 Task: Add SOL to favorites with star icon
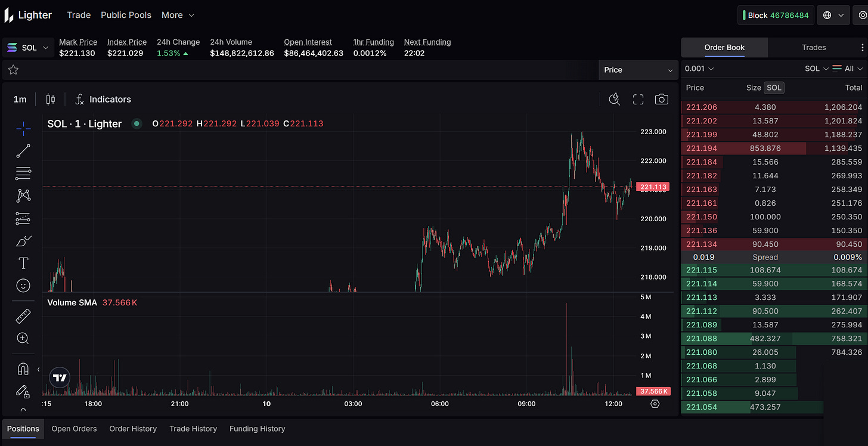(x=13, y=70)
